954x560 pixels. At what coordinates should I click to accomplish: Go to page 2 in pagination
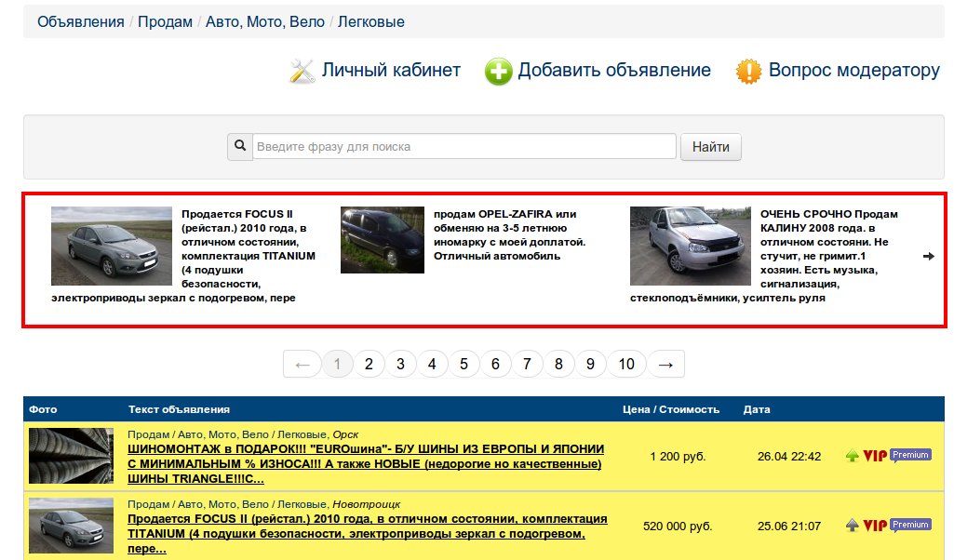(x=369, y=364)
